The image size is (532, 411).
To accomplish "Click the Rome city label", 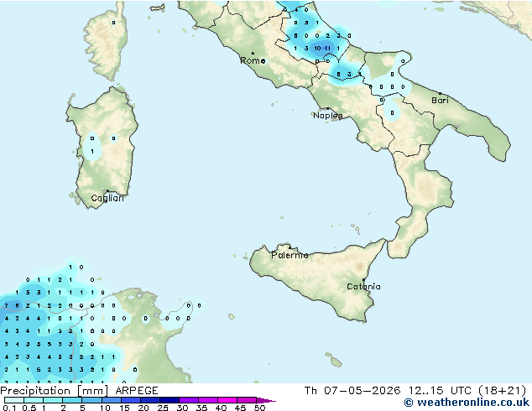I will [253, 60].
